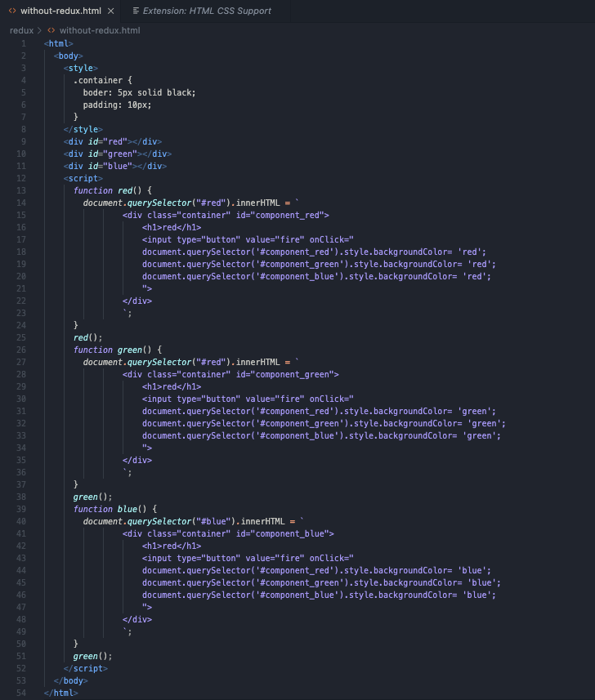The height and width of the screenshot is (700, 595).
Task: Click the component_blue div on line 41
Action: click(x=228, y=533)
